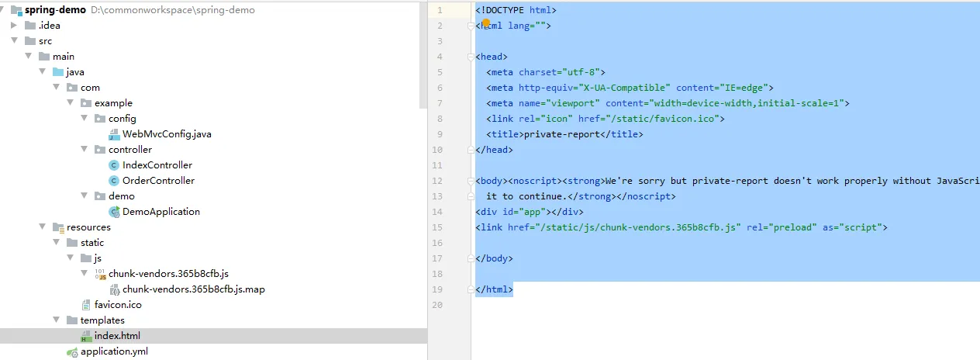Click the yellow intention bulb in editor
The image size is (980, 360).
click(487, 24)
